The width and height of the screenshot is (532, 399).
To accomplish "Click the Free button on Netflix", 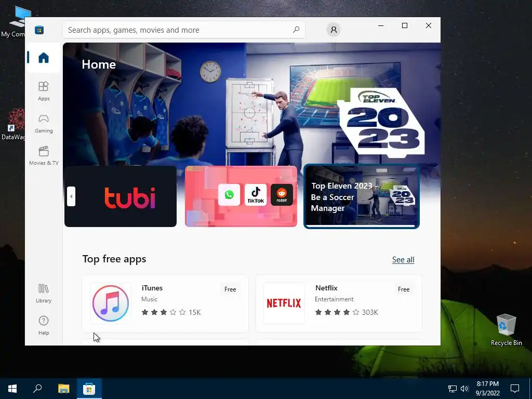I will (403, 289).
